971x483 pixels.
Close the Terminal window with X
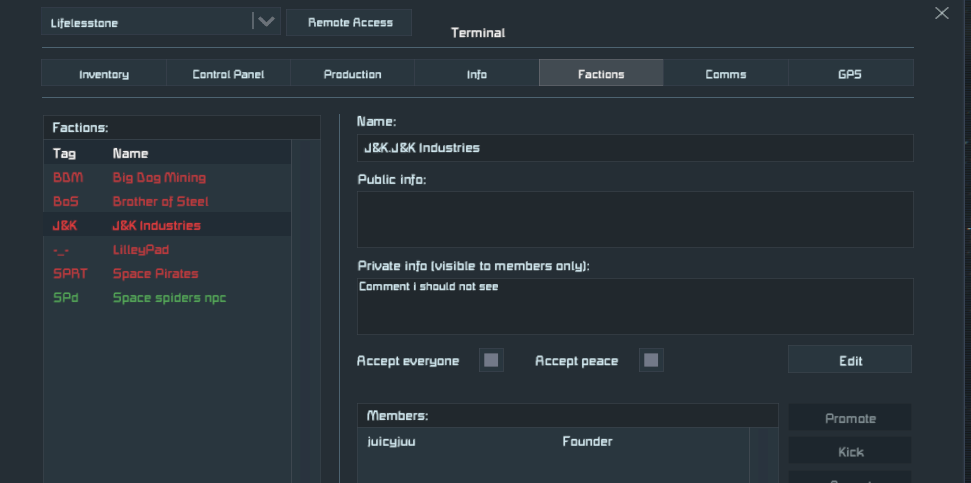click(941, 13)
